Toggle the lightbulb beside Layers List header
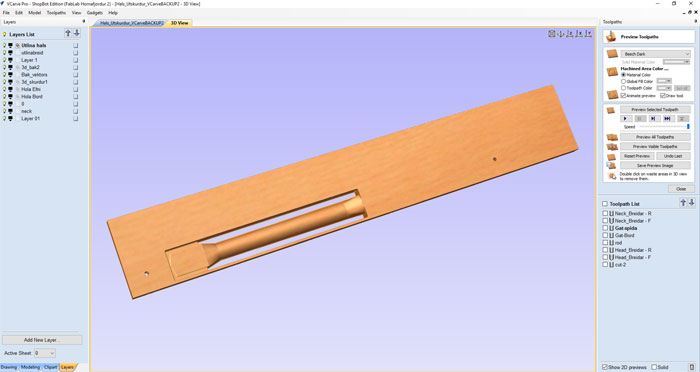Image resolution: width=700 pixels, height=372 pixels. click(x=5, y=34)
